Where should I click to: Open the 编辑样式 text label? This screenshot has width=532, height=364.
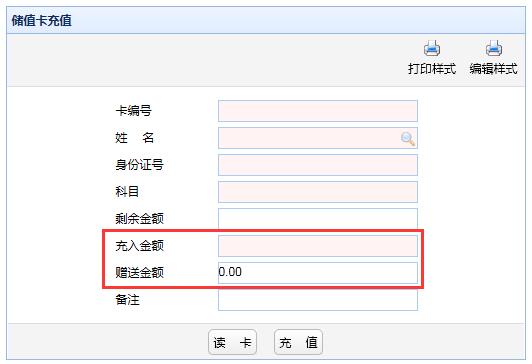494,69
